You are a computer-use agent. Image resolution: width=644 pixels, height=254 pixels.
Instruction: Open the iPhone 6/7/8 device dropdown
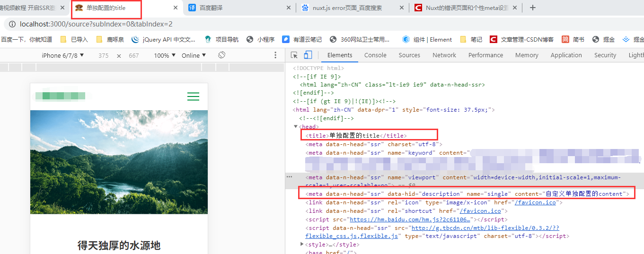click(x=63, y=55)
